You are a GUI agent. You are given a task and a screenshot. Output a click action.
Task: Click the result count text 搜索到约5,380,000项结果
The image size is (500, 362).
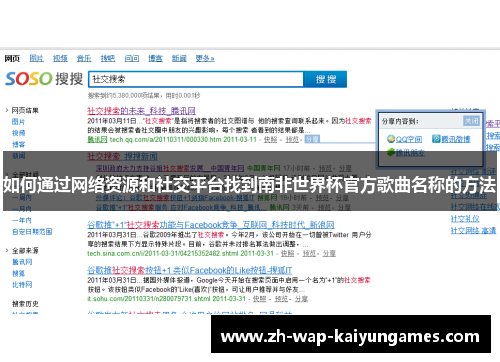124,96
